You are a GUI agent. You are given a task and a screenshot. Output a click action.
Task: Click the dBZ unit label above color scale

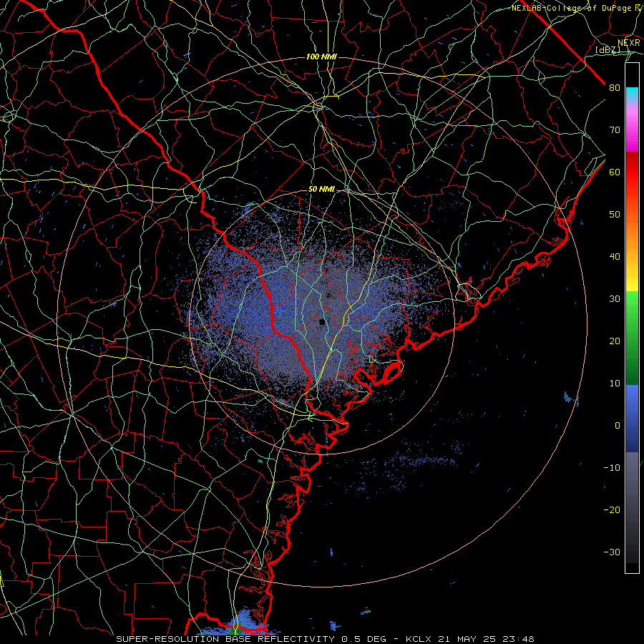coord(608,49)
